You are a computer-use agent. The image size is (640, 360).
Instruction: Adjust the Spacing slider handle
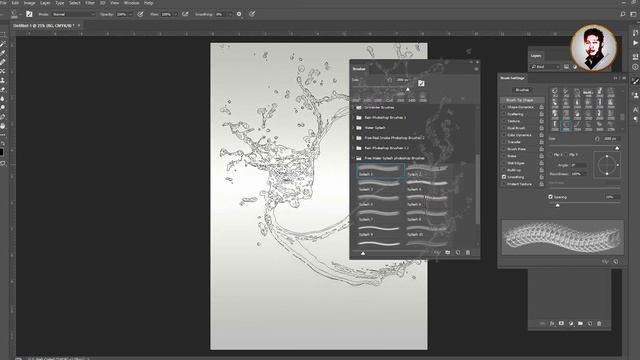558,205
